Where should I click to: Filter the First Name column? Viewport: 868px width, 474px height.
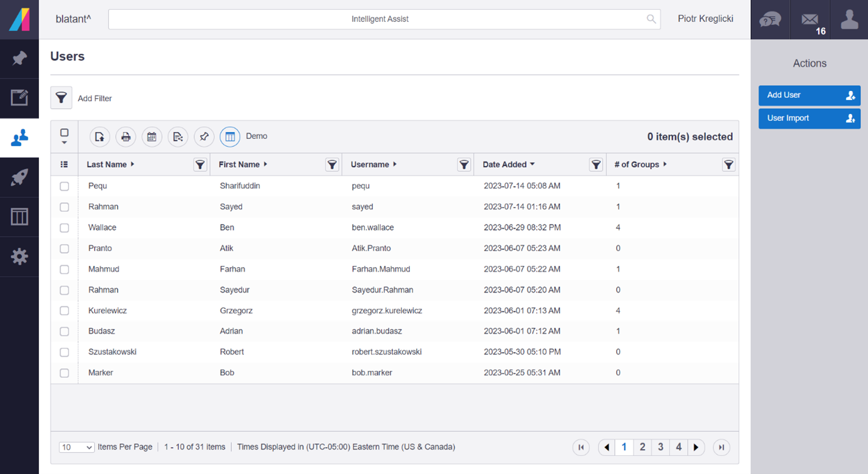332,164
